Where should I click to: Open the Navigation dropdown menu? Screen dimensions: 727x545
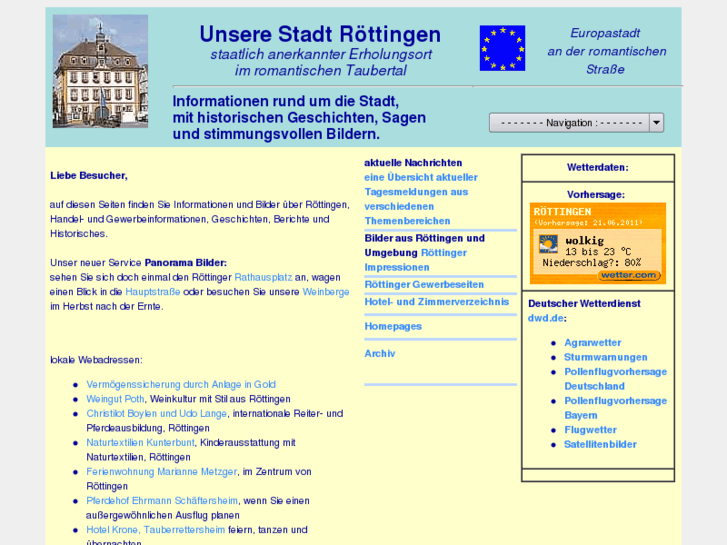[576, 123]
